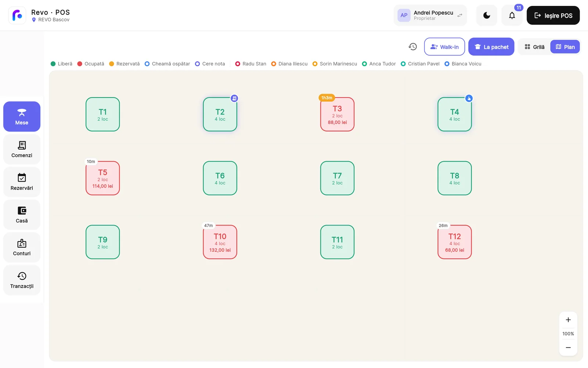Select table T6
588x368 pixels.
[220, 178]
